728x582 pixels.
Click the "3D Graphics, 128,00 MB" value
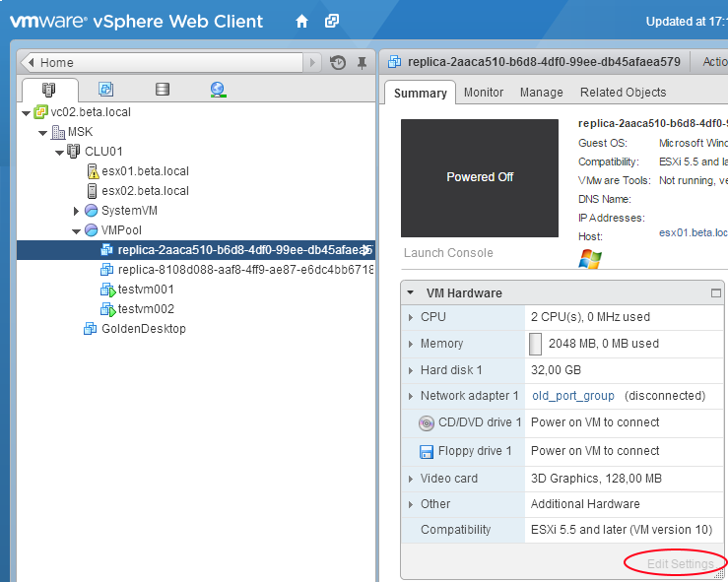point(596,479)
